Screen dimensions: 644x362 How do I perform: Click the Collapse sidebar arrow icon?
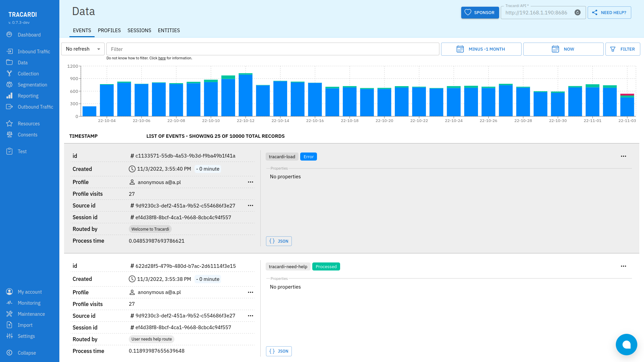9,353
